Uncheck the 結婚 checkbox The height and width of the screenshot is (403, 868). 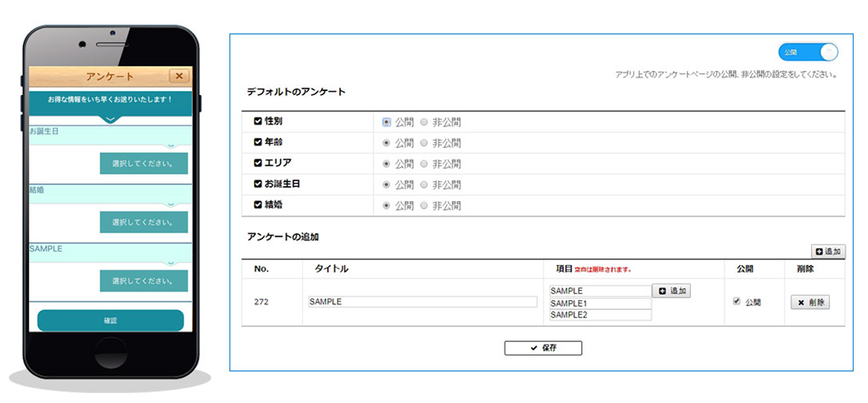coord(257,204)
